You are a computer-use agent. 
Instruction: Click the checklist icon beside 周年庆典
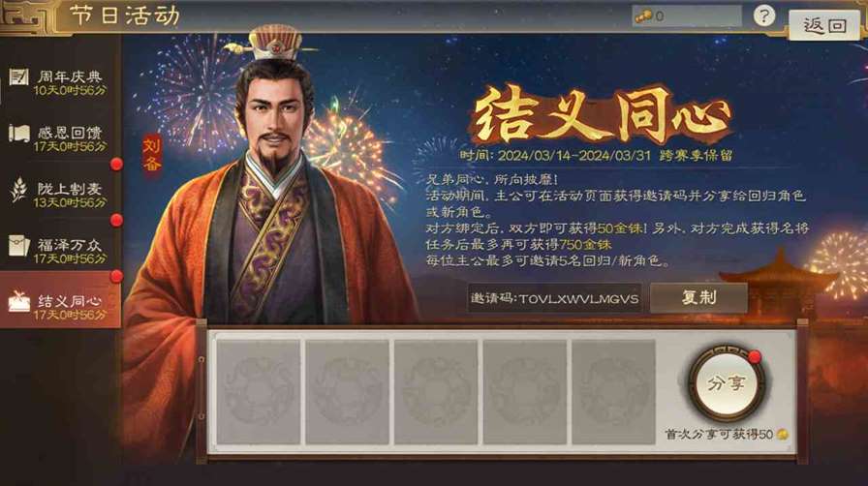(18, 76)
